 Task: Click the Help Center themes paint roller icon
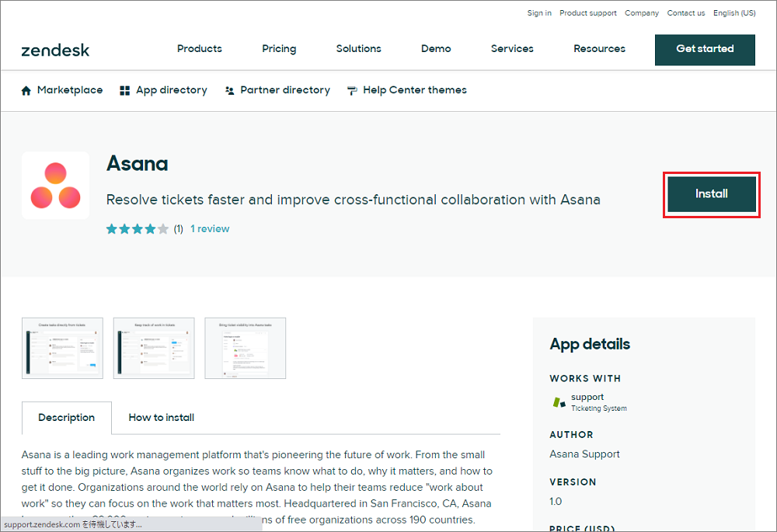(x=352, y=91)
